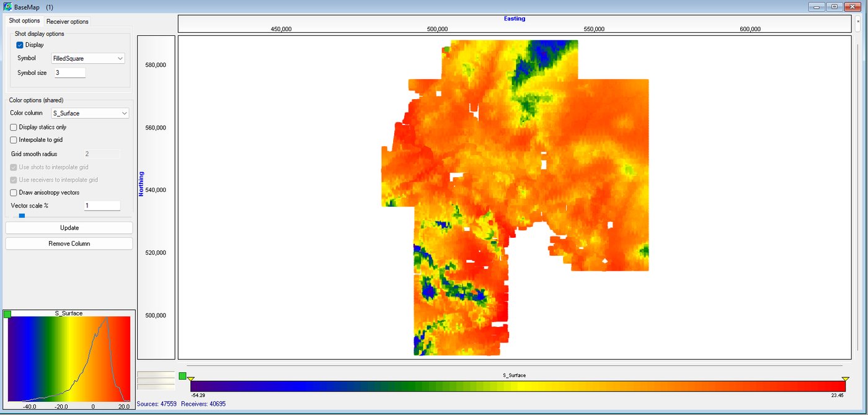
Task: Close the BaseMap window
Action: pyautogui.click(x=854, y=7)
